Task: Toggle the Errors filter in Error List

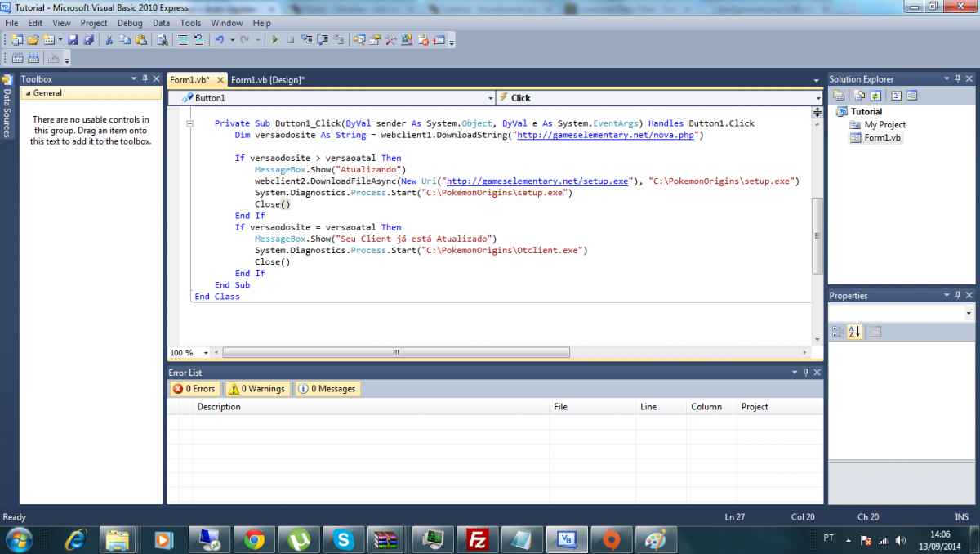Action: (x=194, y=389)
